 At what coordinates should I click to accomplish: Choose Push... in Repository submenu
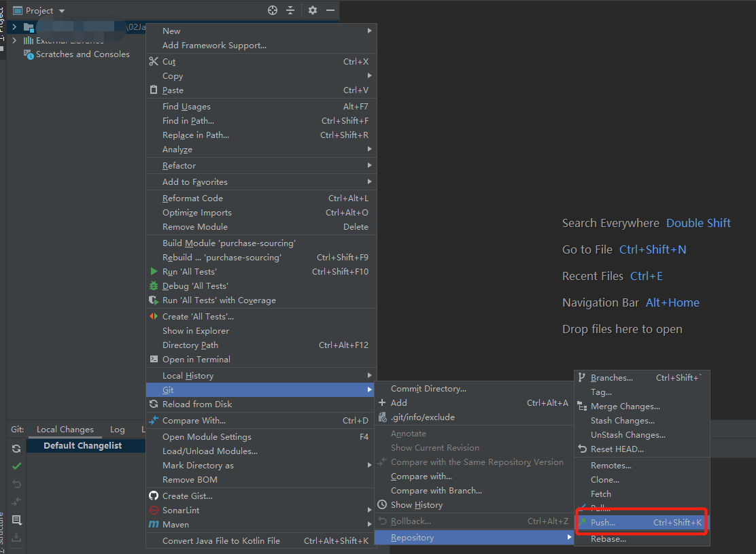(x=642, y=522)
